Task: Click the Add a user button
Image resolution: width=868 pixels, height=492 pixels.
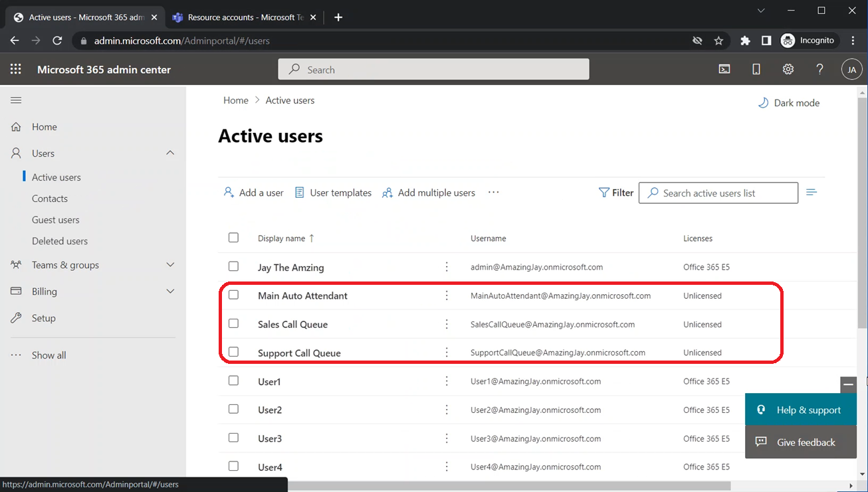Action: [x=253, y=193]
